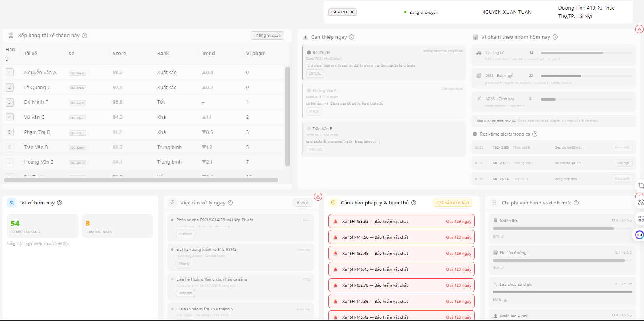Select driver Phạm Thị D in ranking table
The height and width of the screenshot is (321, 644).
pyautogui.click(x=37, y=132)
